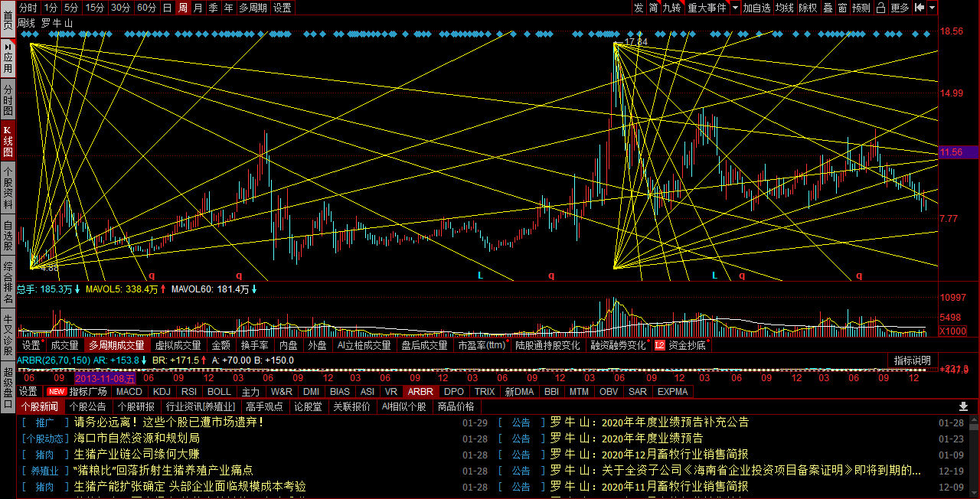Select the 60分 period tab
This screenshot has width=980, height=499.
pos(147,8)
